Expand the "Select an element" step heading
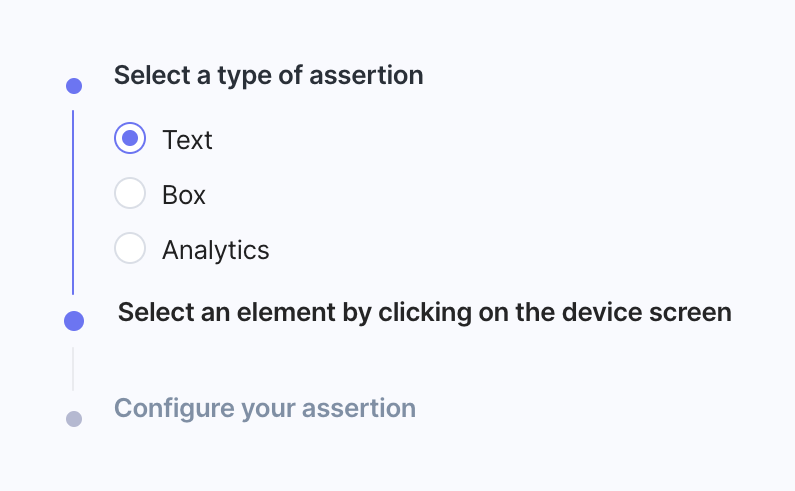The image size is (795, 491). click(424, 312)
